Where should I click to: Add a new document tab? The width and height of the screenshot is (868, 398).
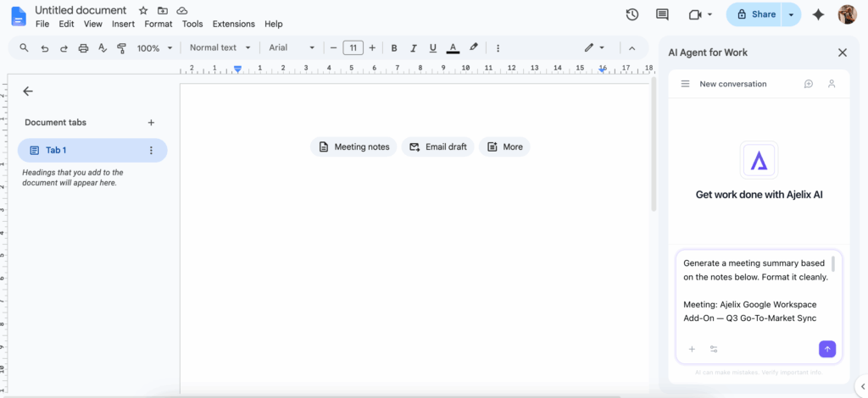pos(151,123)
